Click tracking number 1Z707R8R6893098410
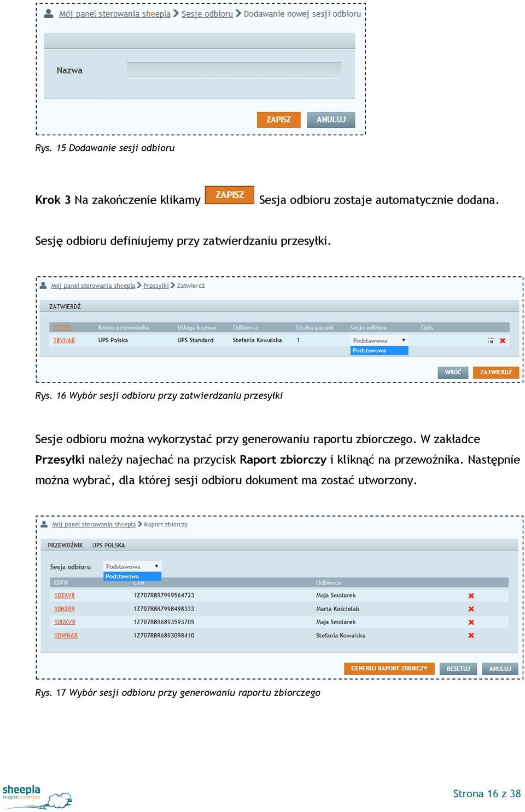Image resolution: width=525 pixels, height=812 pixels. coord(164,635)
